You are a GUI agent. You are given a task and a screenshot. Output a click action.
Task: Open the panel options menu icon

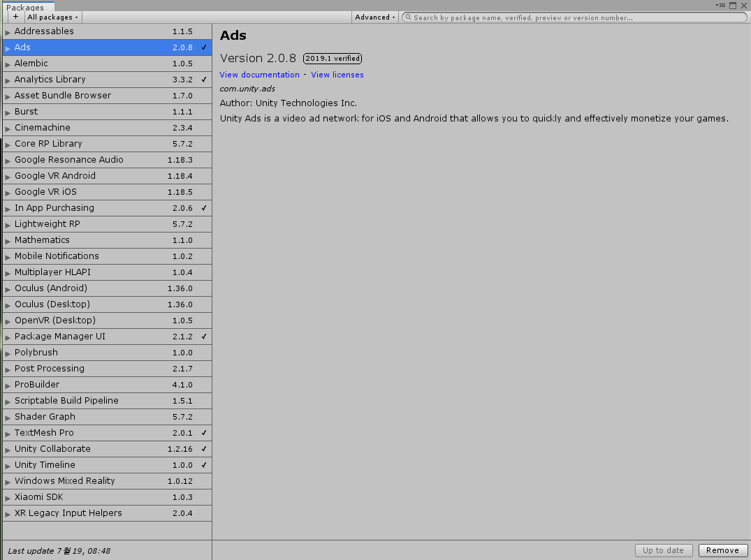(x=720, y=6)
